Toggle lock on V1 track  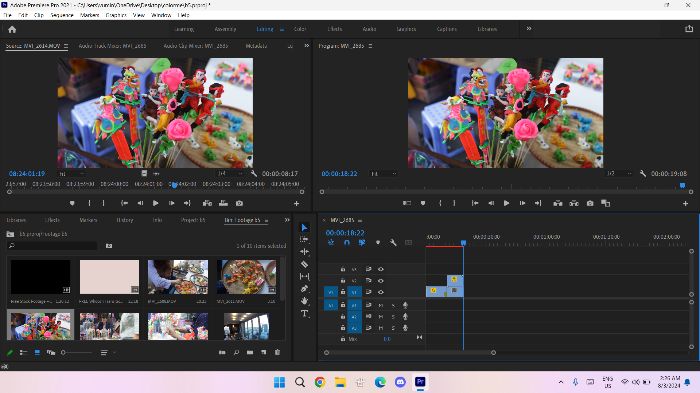coord(343,292)
